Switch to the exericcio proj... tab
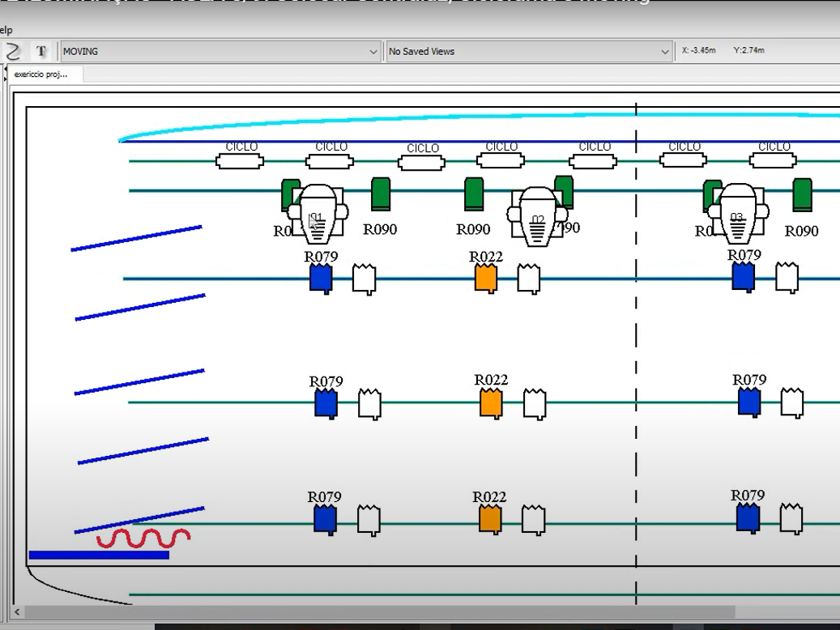 point(41,74)
